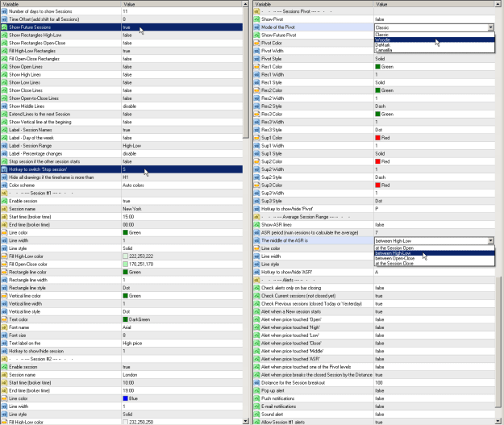Choose 'between Open-Close' ASR option

pos(435,258)
